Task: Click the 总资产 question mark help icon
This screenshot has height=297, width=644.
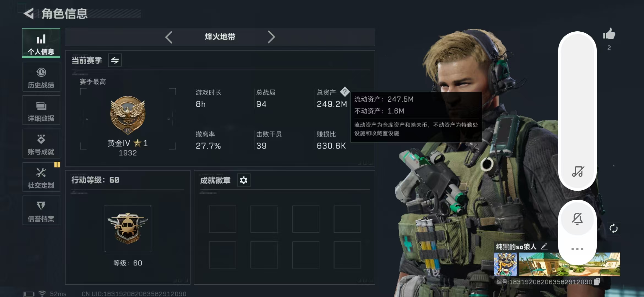Action: 345,92
